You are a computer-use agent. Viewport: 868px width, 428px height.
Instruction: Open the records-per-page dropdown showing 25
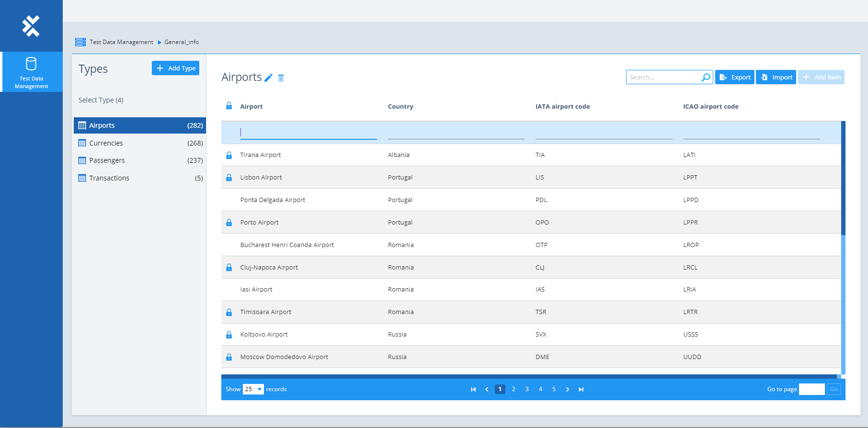253,389
